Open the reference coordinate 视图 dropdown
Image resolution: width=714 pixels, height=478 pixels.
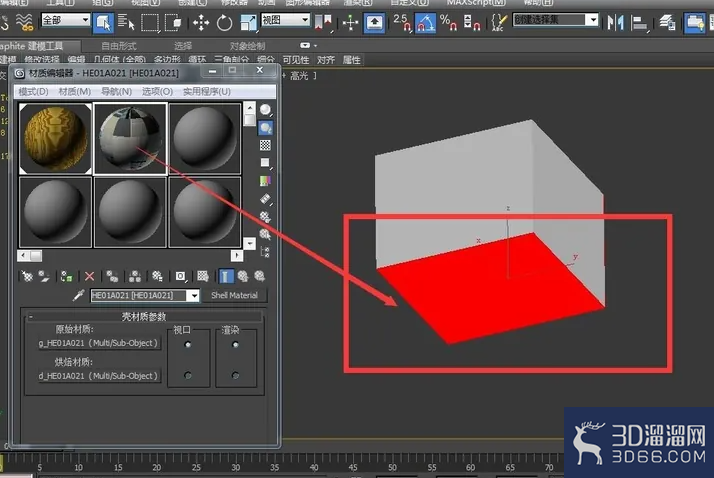286,20
